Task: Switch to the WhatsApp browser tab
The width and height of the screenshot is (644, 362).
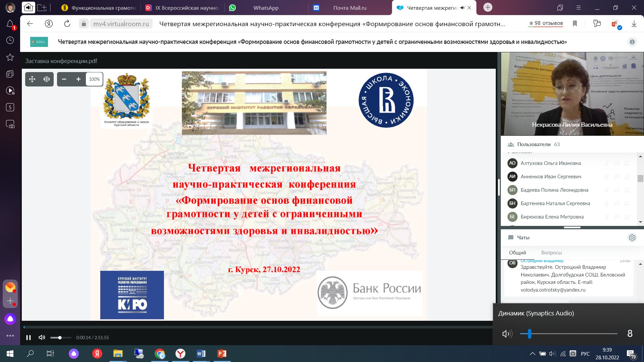Action: click(266, 8)
